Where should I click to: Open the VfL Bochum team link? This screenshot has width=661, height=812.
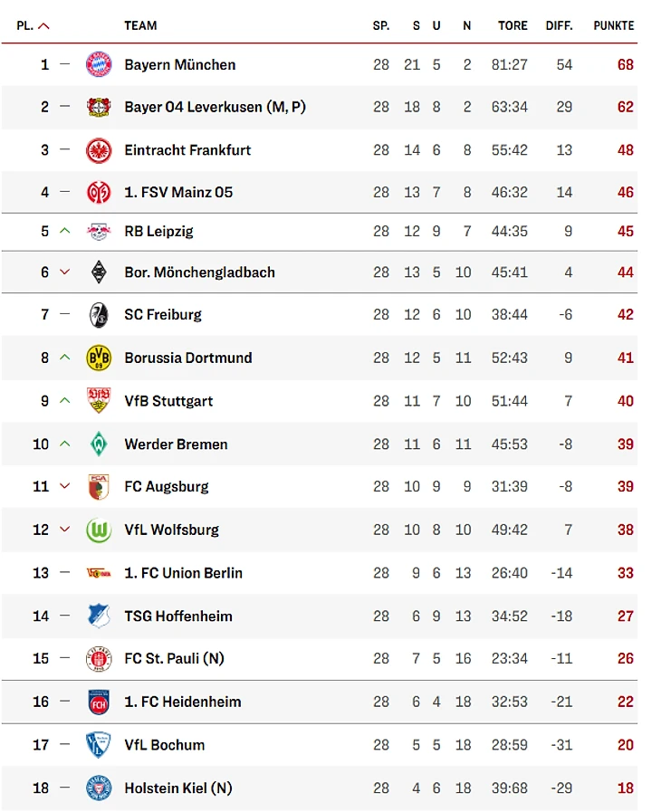click(x=164, y=745)
